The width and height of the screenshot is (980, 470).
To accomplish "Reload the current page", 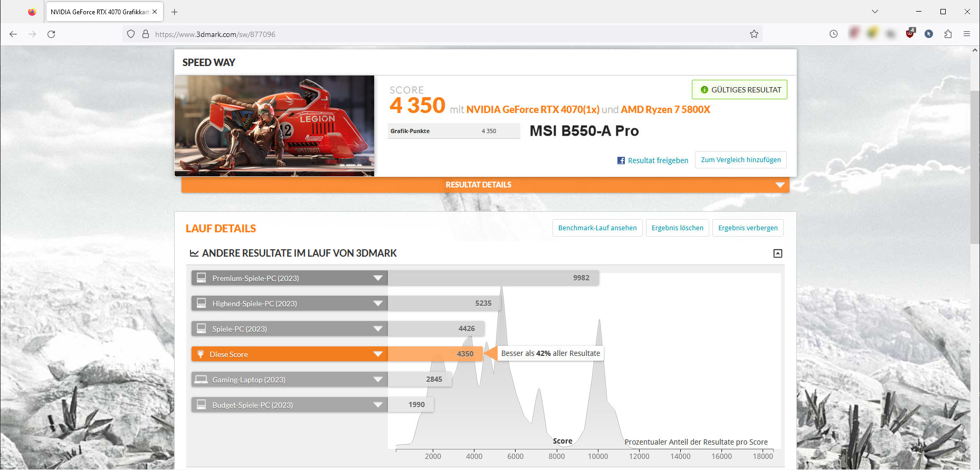I will coord(51,34).
